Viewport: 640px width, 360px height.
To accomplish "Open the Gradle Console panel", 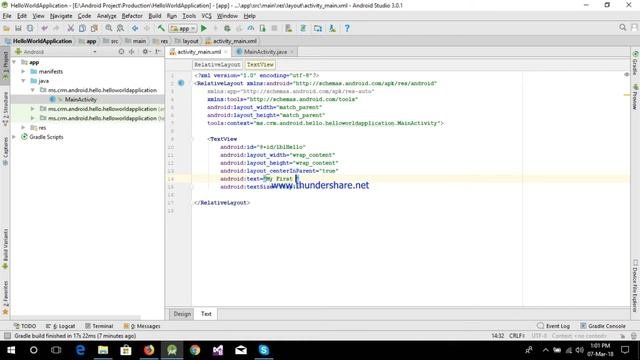I will 603,326.
